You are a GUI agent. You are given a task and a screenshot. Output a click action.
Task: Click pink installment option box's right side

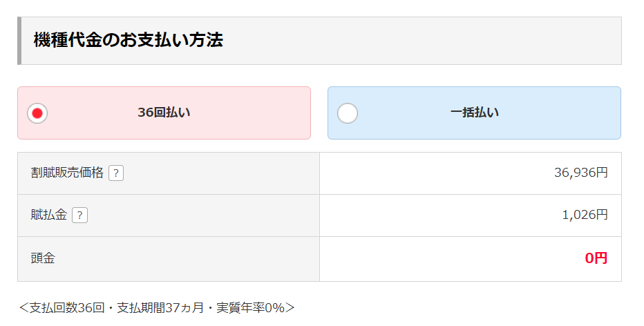click(276, 113)
